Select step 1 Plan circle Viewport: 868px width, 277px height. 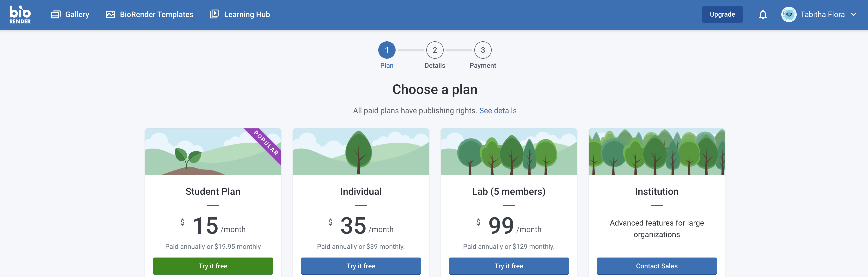coord(386,50)
